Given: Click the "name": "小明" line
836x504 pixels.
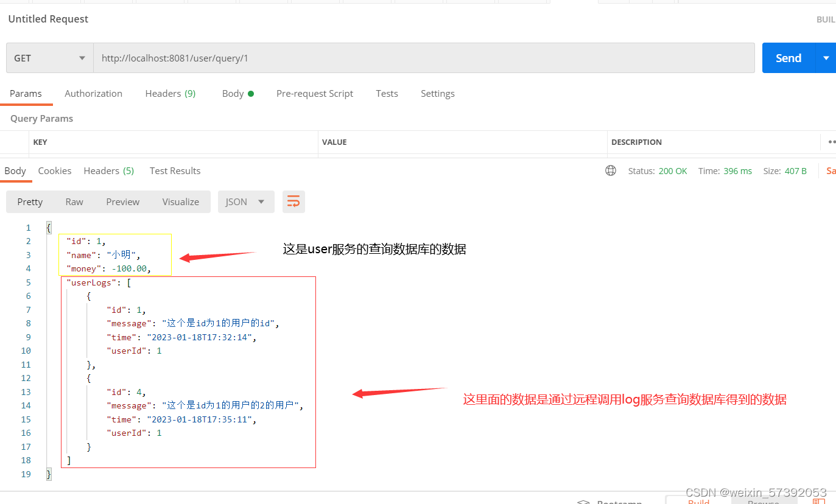Looking at the screenshot, I should pos(104,254).
